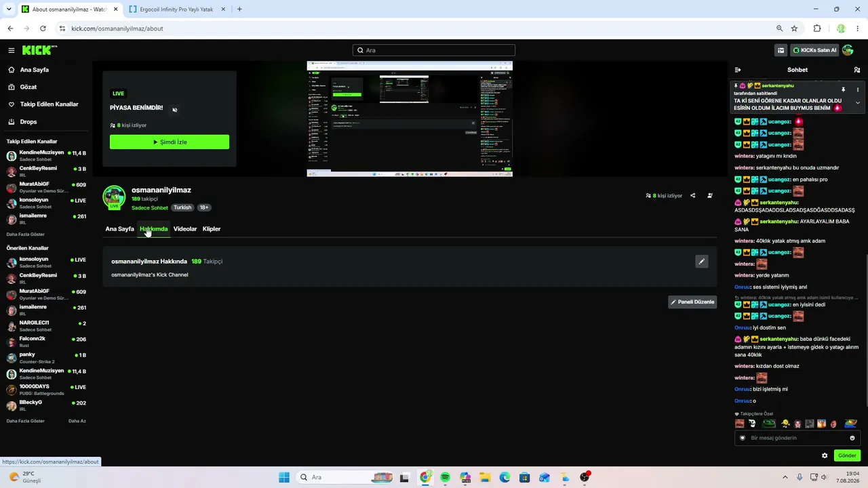Open Microsoft Edge from the taskbar
This screenshot has height=488, width=868.
click(505, 477)
